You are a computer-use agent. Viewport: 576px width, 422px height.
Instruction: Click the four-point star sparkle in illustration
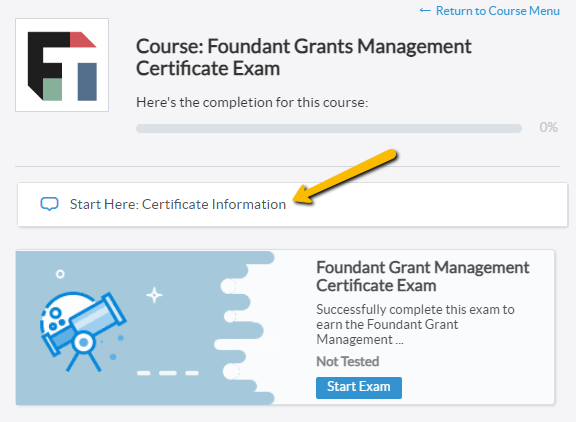[x=154, y=295]
